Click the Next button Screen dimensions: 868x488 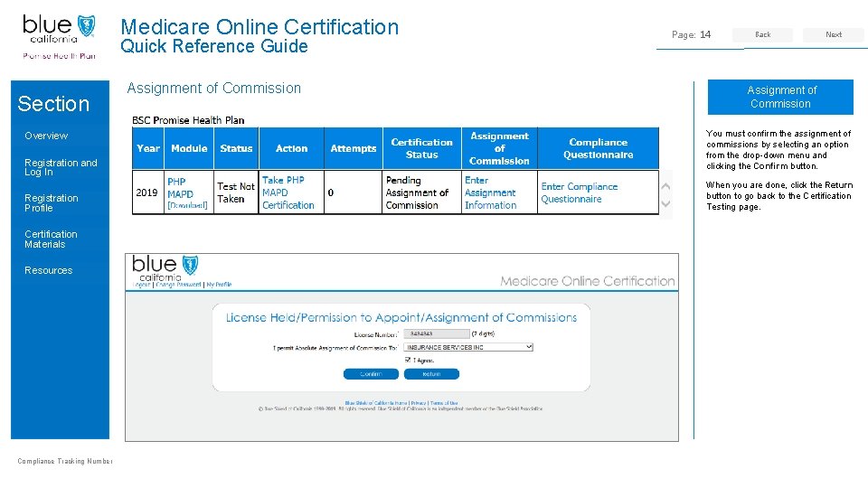click(833, 34)
